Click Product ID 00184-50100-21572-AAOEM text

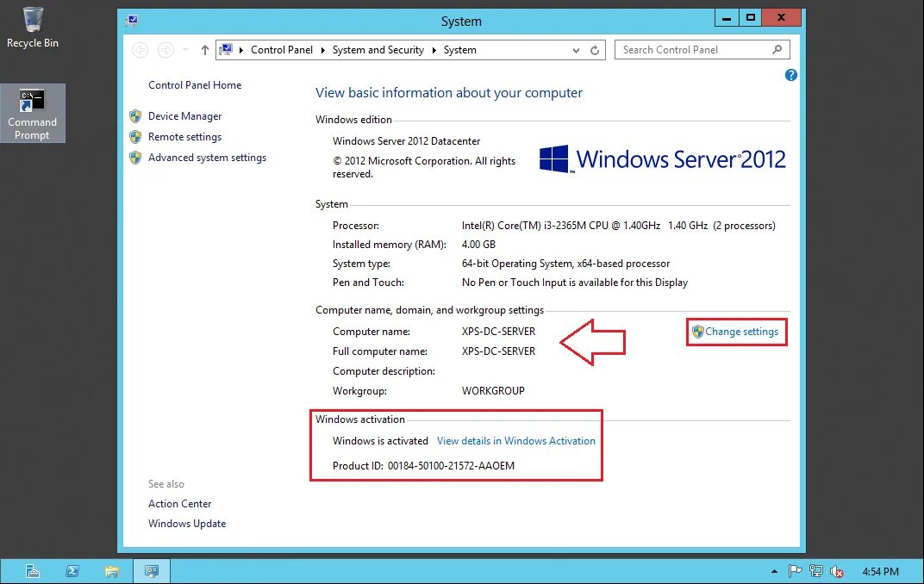point(423,466)
